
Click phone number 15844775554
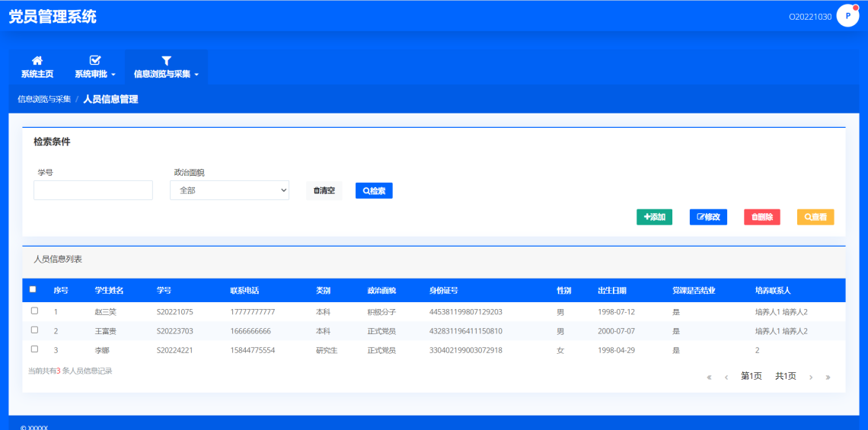(253, 350)
